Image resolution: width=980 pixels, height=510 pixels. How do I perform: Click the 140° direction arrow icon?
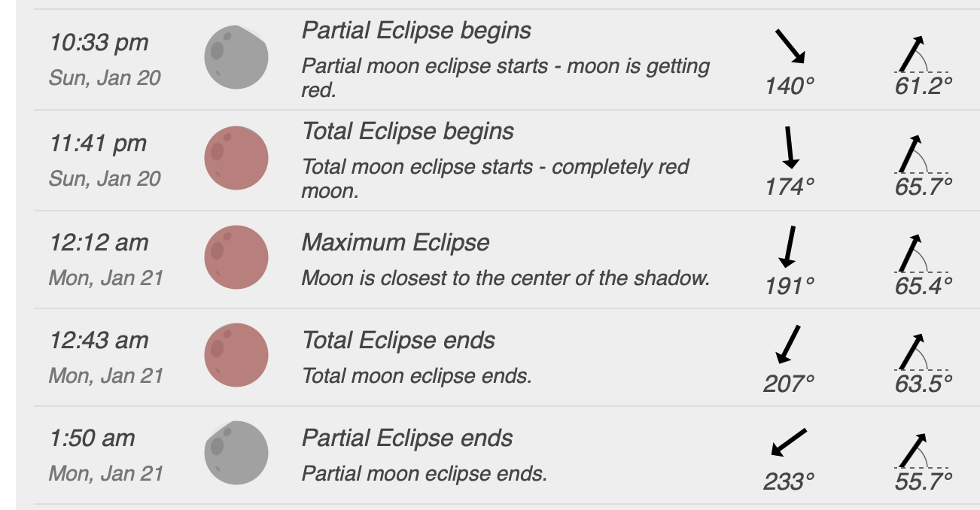point(790,47)
